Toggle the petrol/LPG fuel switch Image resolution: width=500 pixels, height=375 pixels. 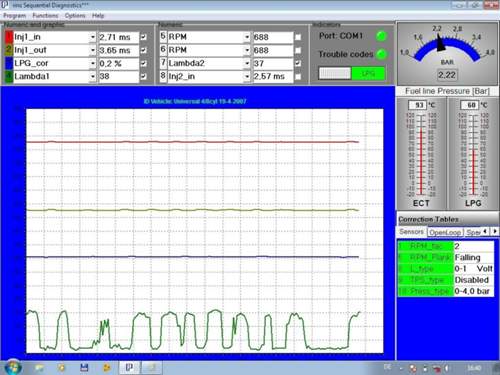click(x=352, y=73)
